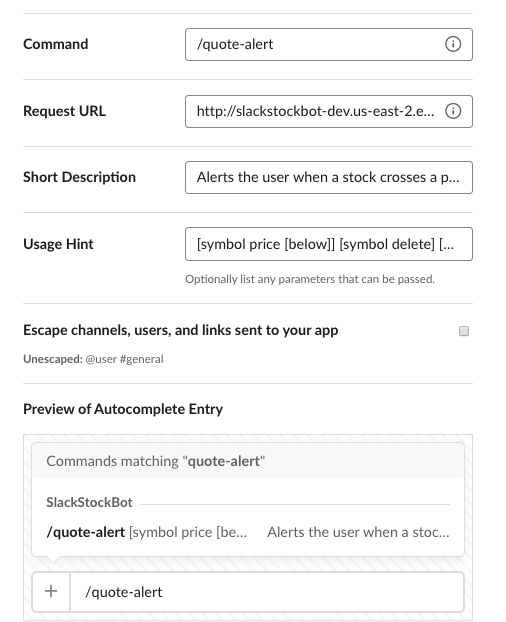Click the Request URL label
506x622 pixels.
(64, 111)
